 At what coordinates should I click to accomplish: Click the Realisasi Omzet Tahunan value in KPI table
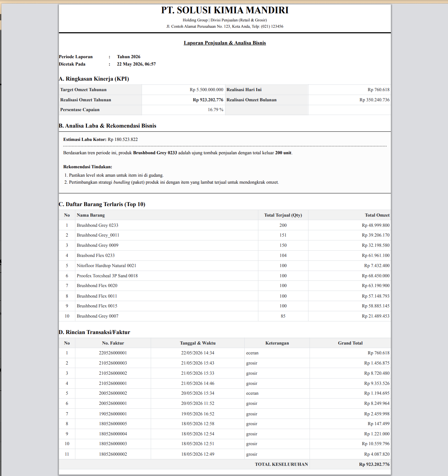(x=208, y=100)
